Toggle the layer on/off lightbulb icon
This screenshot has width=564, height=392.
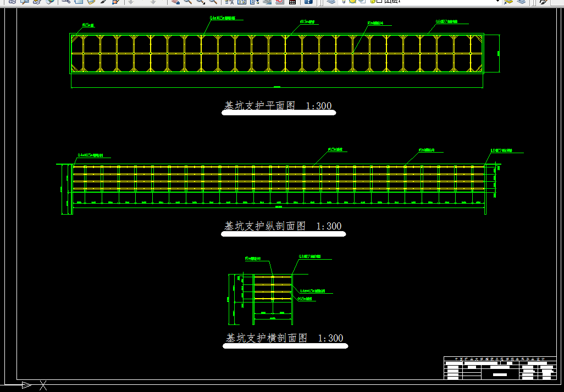pos(344,2)
